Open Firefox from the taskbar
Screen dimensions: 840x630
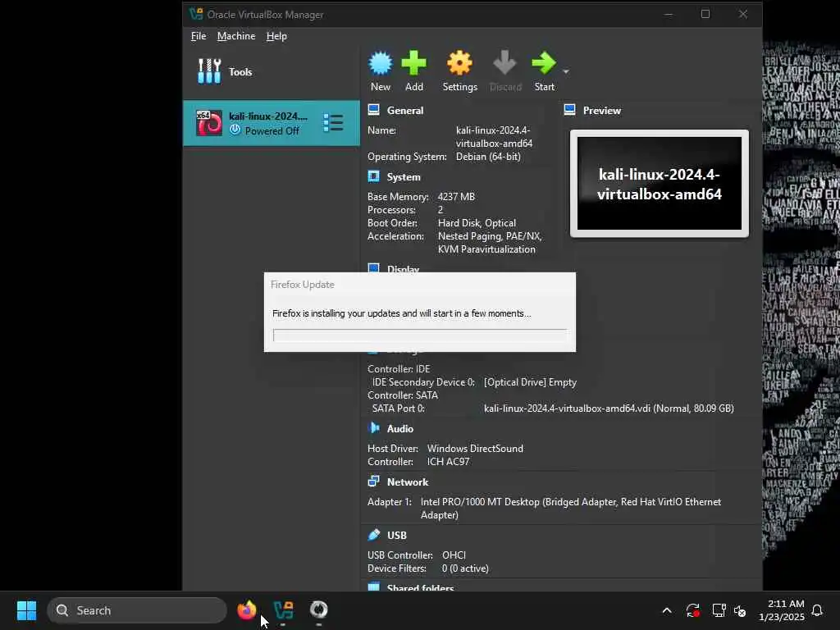(247, 609)
